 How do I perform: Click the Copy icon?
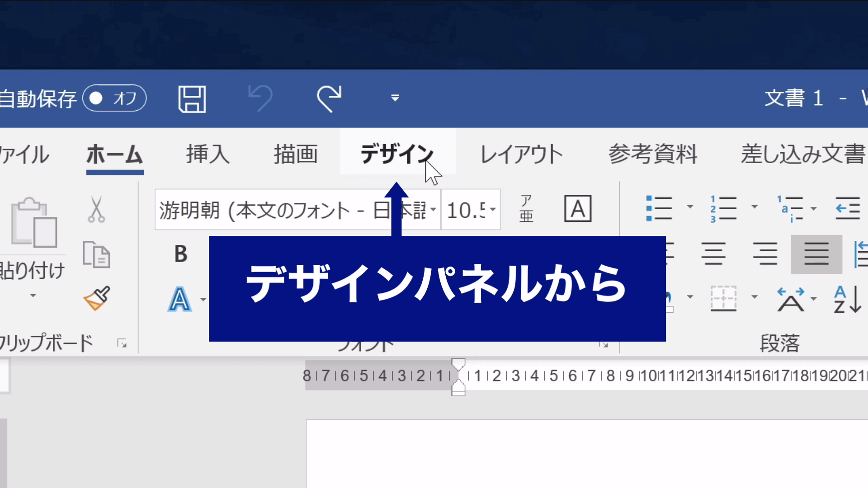[x=96, y=254]
